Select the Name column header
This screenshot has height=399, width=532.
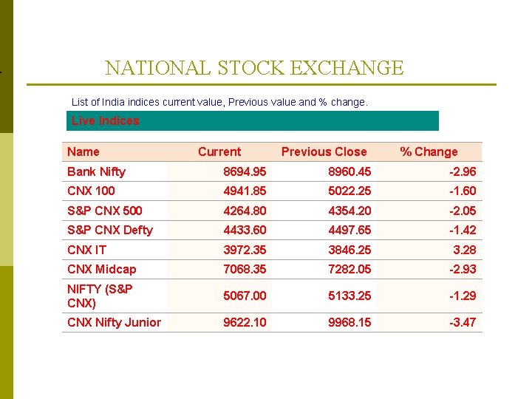pos(83,151)
